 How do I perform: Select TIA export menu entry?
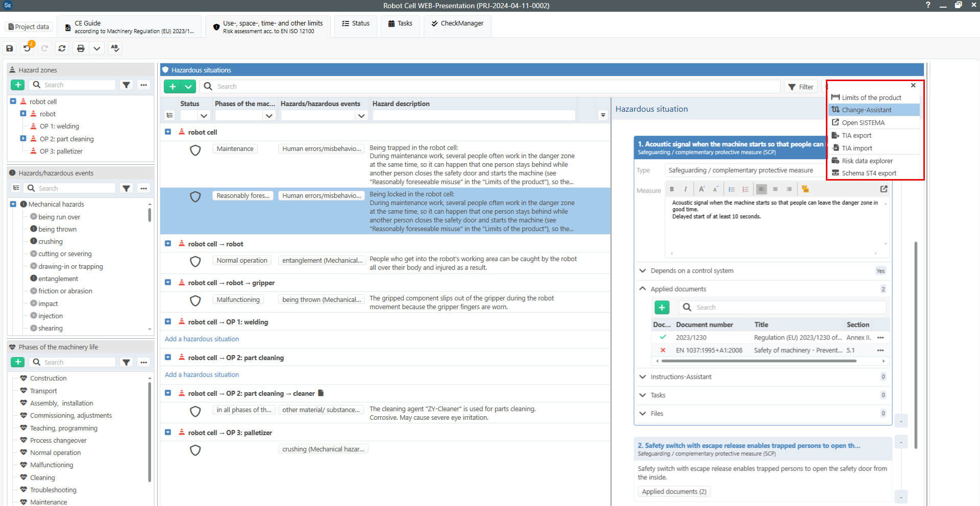(x=874, y=135)
